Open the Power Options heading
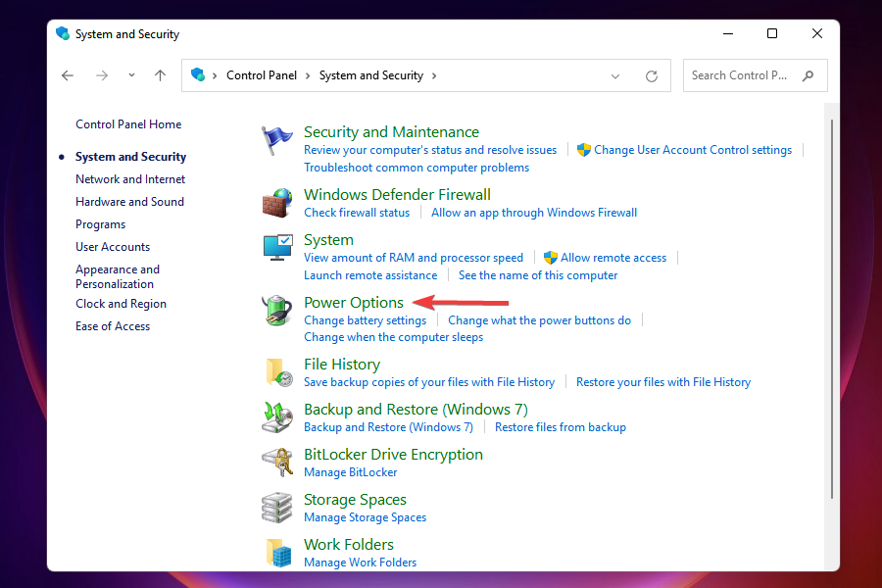882x588 pixels. click(353, 303)
